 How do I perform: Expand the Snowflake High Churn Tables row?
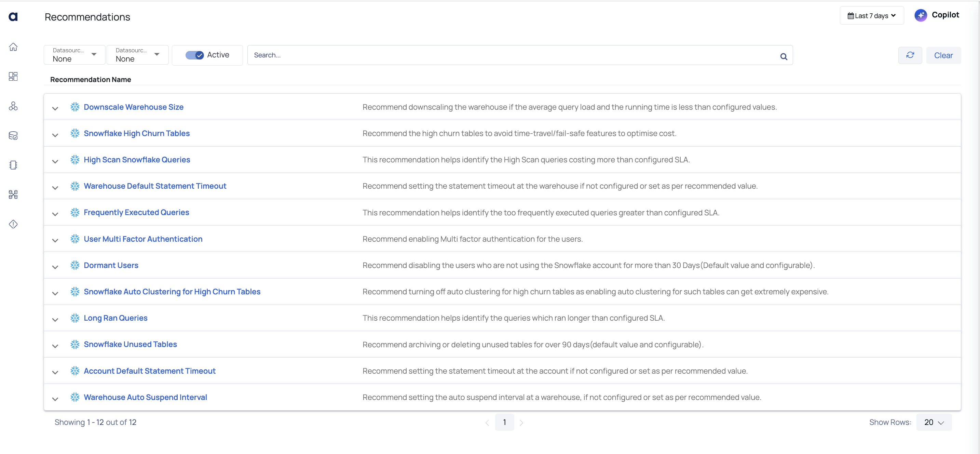pos(55,135)
